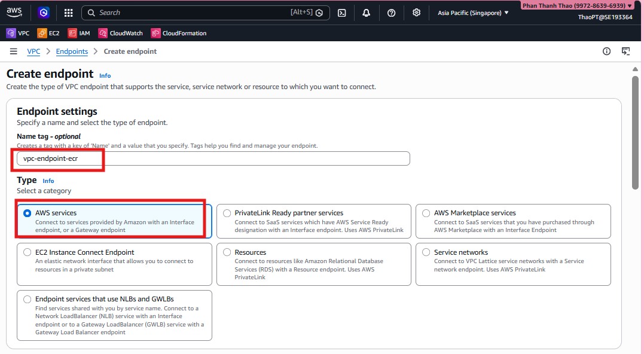
Task: Choose PrivateLink Ready partner services option
Action: [227, 213]
